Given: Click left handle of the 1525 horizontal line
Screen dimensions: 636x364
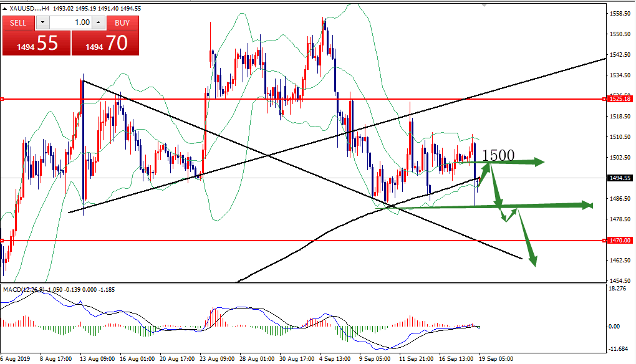Looking at the screenshot, I should point(2,99).
